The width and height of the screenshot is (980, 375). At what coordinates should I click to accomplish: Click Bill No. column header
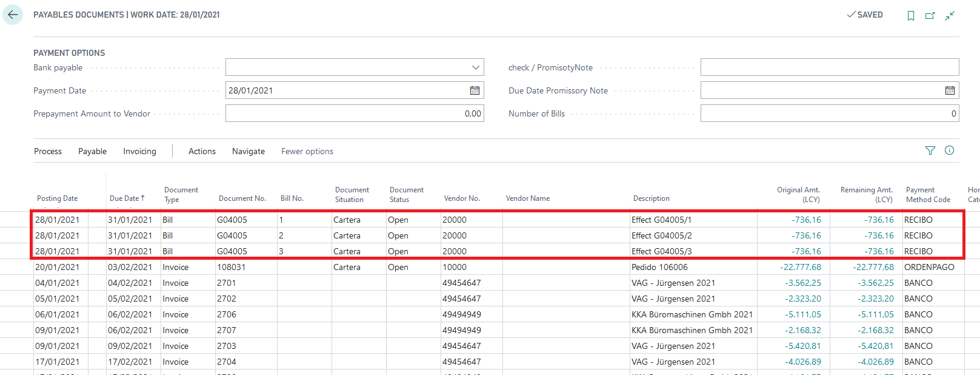coord(292,198)
